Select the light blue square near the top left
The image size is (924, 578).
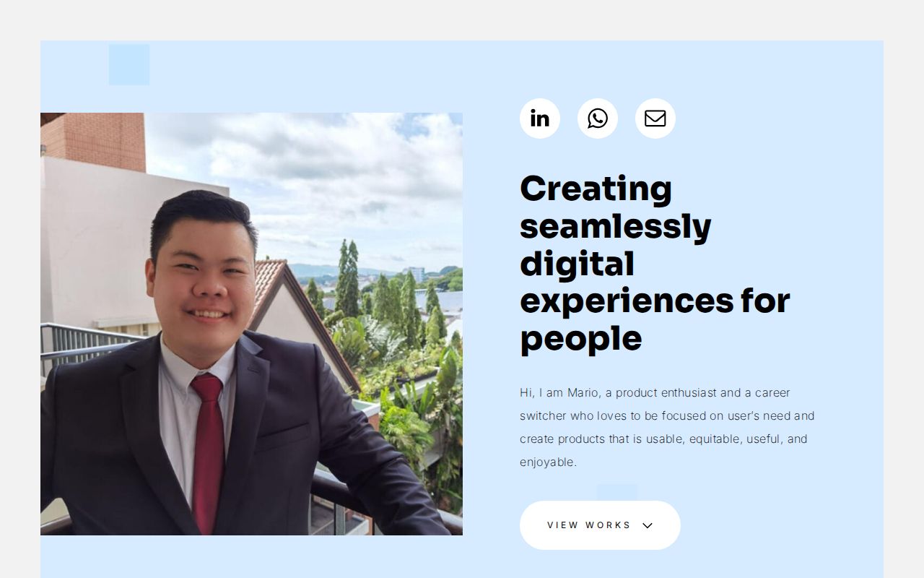coord(129,65)
